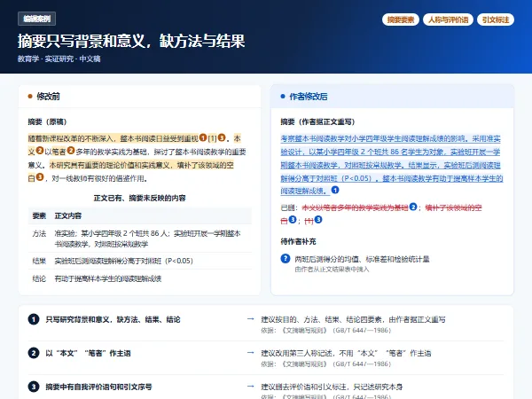
Task: Click suggestion "建议改用第三人称记述"
Action: 346,353
